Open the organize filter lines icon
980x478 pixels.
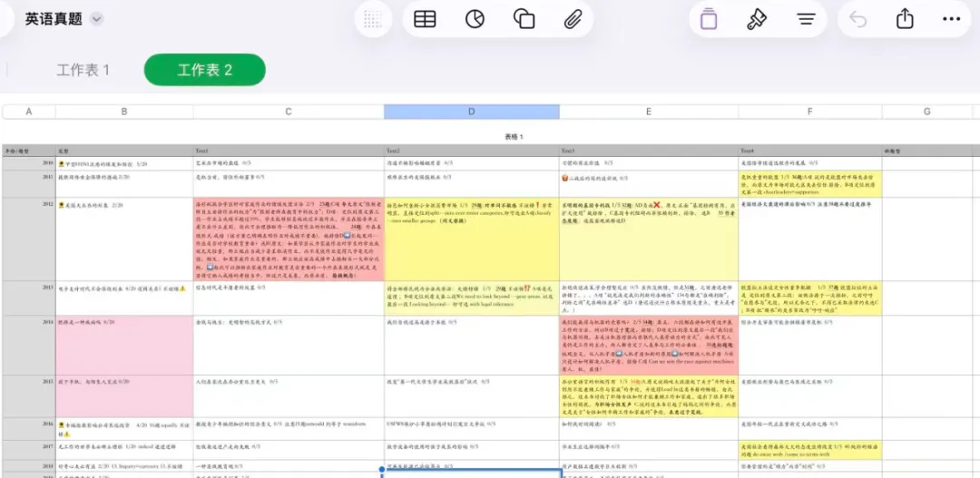(x=807, y=19)
